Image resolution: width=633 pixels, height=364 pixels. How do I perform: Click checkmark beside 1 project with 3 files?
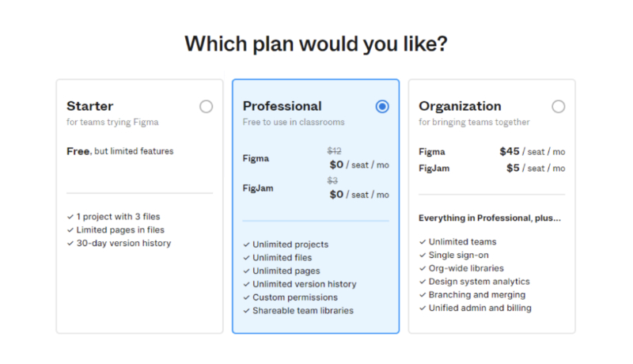(70, 216)
